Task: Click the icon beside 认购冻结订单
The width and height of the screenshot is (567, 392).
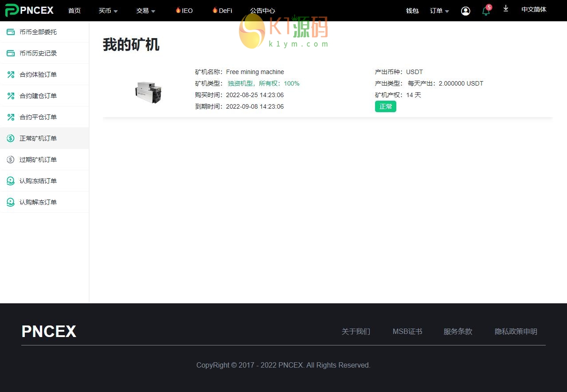Action: click(11, 181)
